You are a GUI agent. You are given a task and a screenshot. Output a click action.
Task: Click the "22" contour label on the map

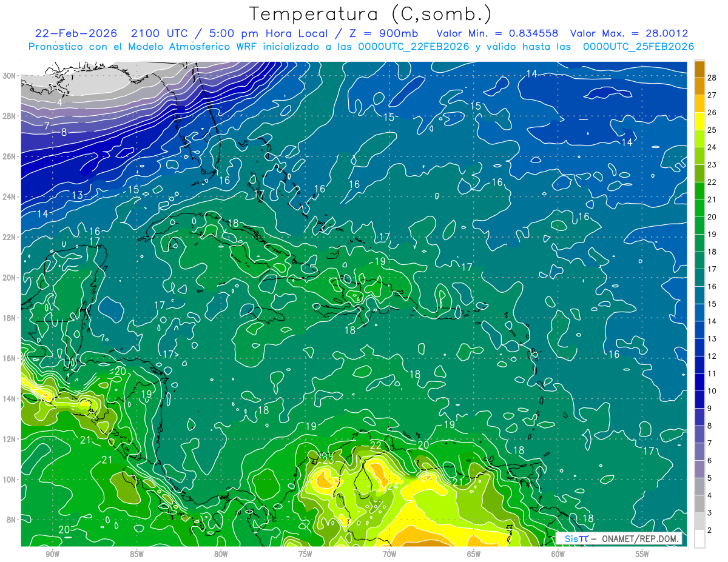(376, 446)
